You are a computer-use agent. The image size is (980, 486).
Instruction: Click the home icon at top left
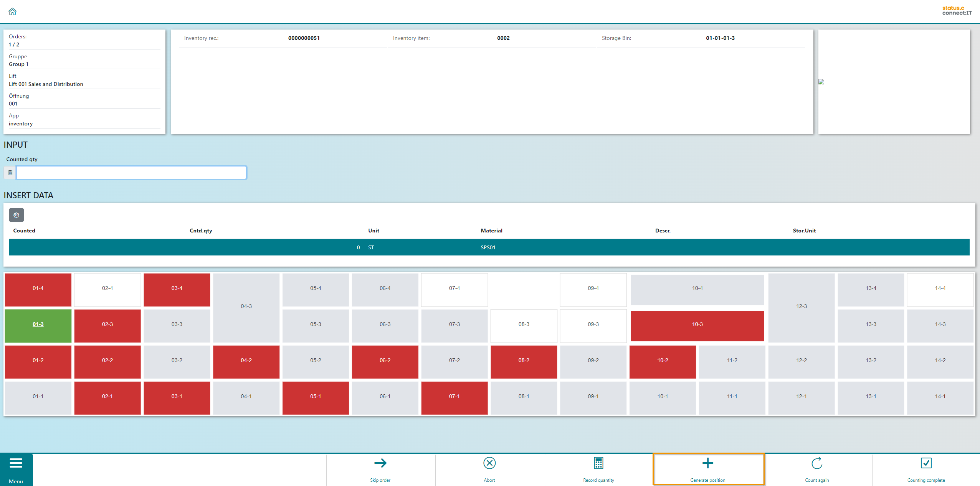tap(12, 12)
